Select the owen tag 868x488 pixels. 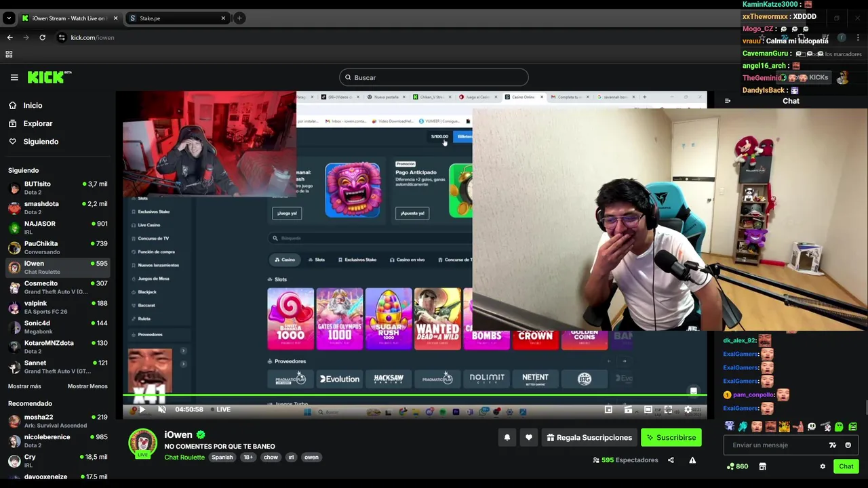click(311, 457)
